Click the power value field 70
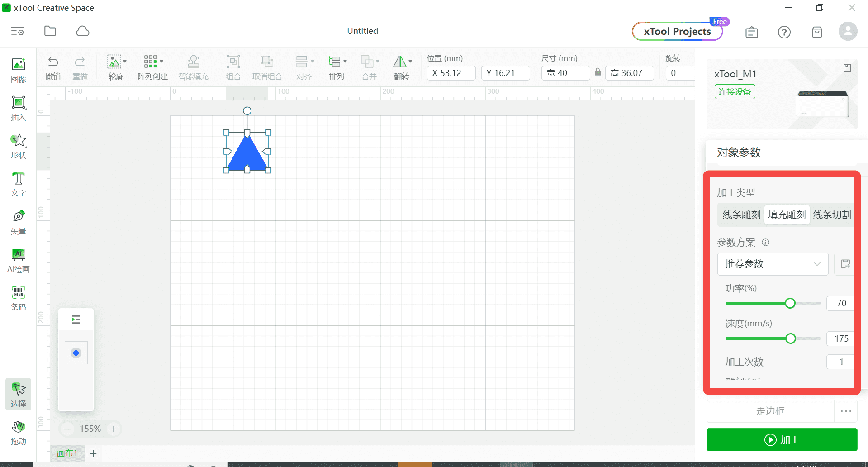Image resolution: width=868 pixels, height=467 pixels. (x=840, y=303)
